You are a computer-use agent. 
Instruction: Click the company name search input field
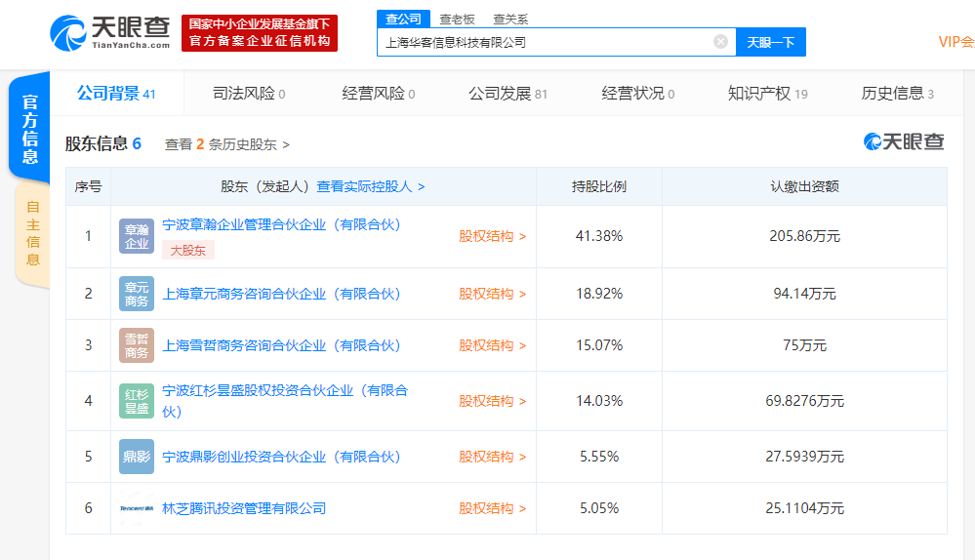545,42
